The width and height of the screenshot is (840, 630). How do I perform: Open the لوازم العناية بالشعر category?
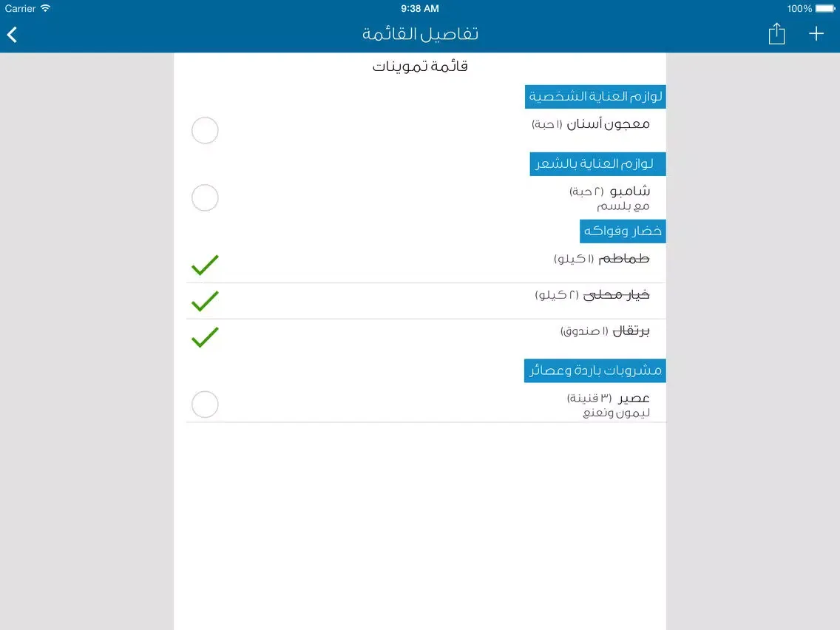tap(597, 163)
